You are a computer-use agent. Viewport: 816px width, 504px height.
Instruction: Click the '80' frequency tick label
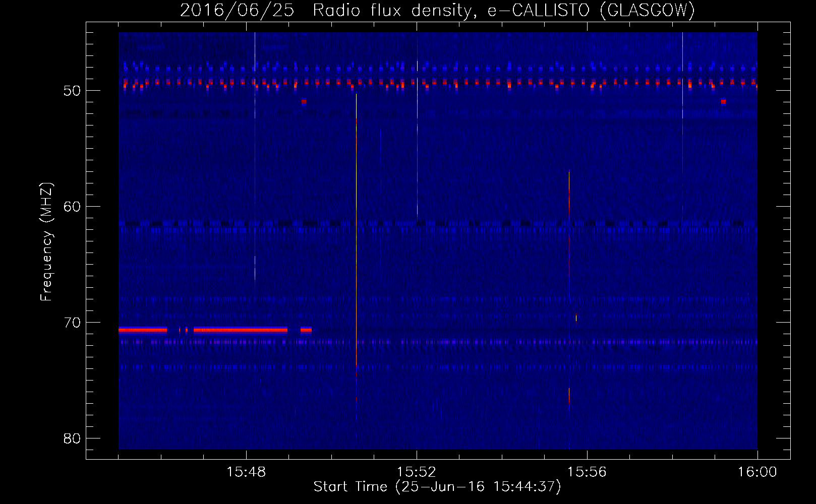(x=72, y=438)
